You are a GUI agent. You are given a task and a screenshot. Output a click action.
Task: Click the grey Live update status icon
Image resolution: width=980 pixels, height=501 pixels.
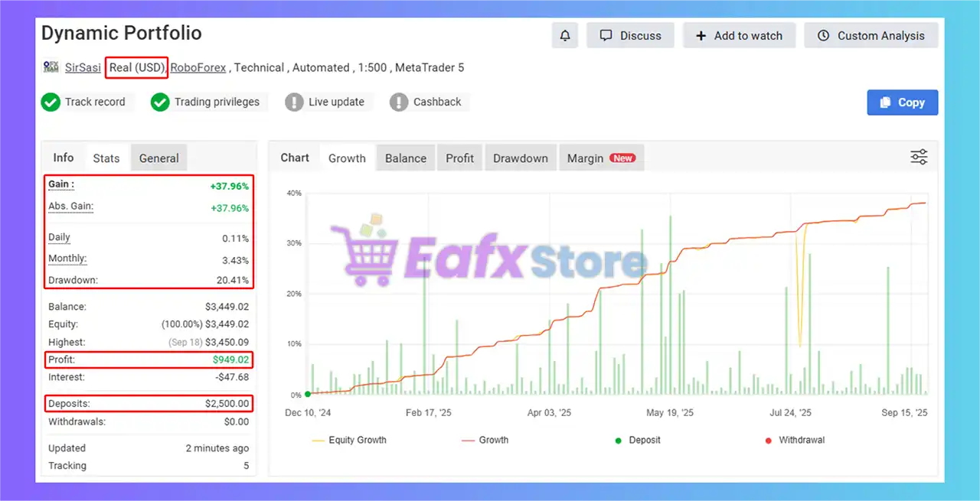(294, 102)
